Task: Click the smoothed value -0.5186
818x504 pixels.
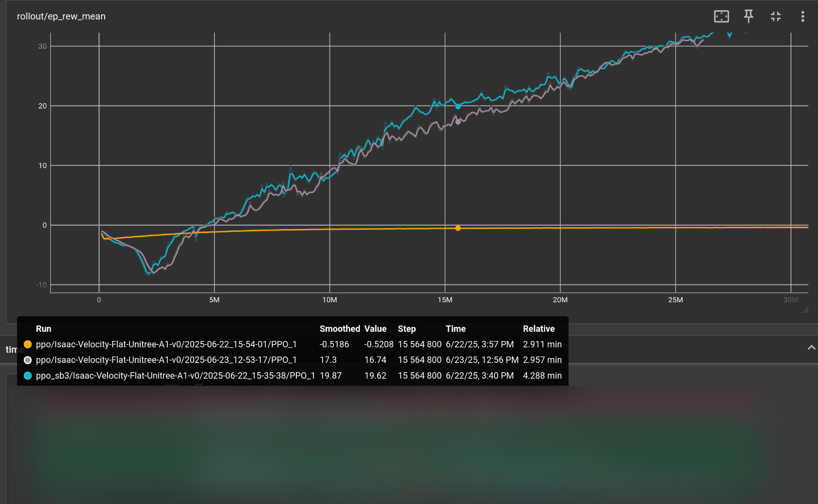Action: tap(334, 344)
